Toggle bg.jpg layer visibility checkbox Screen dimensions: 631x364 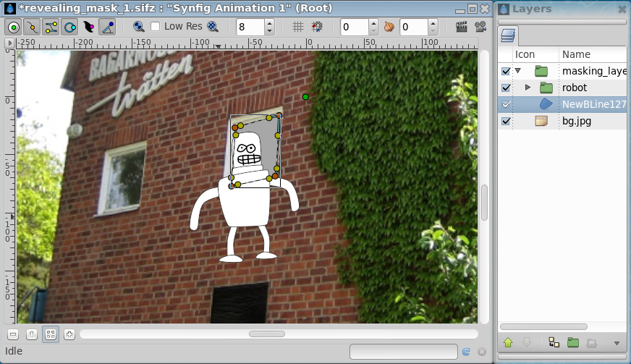point(506,121)
